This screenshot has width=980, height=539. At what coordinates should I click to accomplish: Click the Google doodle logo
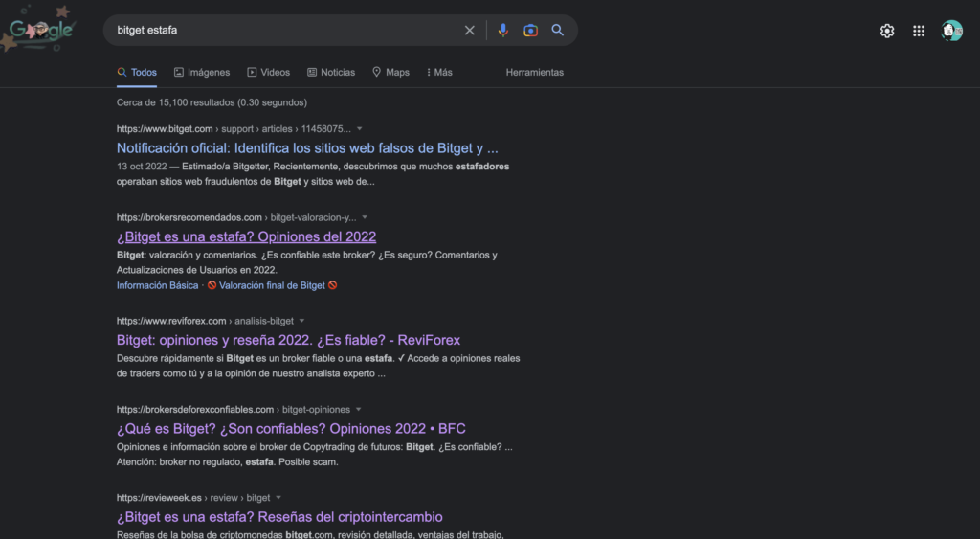coord(40,30)
